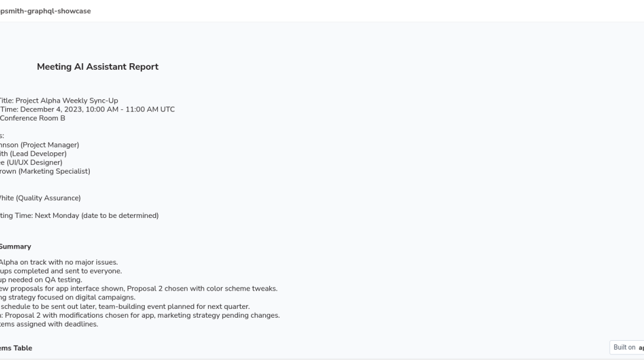Click the '(UI/UX Designer)' attendee line

(x=31, y=162)
